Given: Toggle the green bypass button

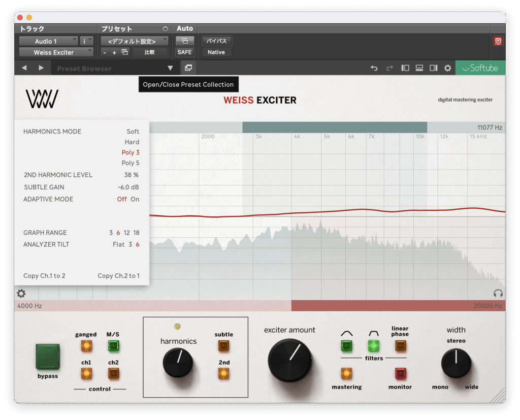Looking at the screenshot, I should [x=48, y=357].
